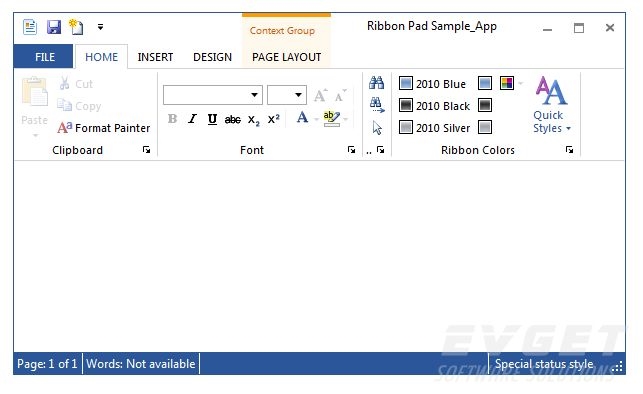Open the FILE menu button
Image resolution: width=643 pixels, height=394 pixels.
pyautogui.click(x=44, y=57)
